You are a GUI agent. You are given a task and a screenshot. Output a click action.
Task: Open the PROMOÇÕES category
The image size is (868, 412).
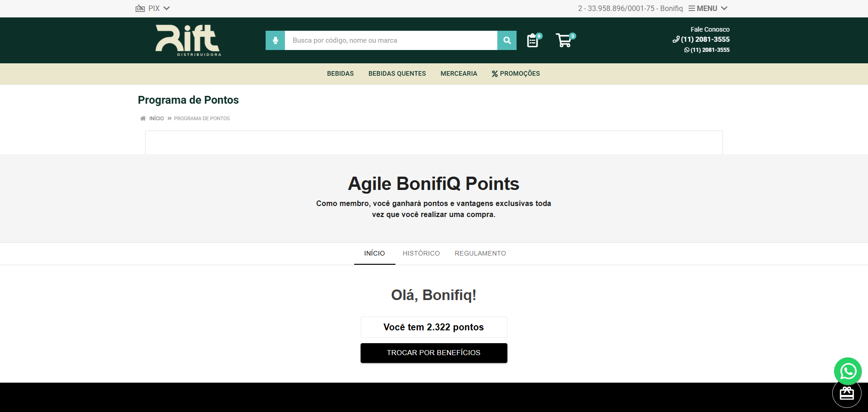click(516, 73)
